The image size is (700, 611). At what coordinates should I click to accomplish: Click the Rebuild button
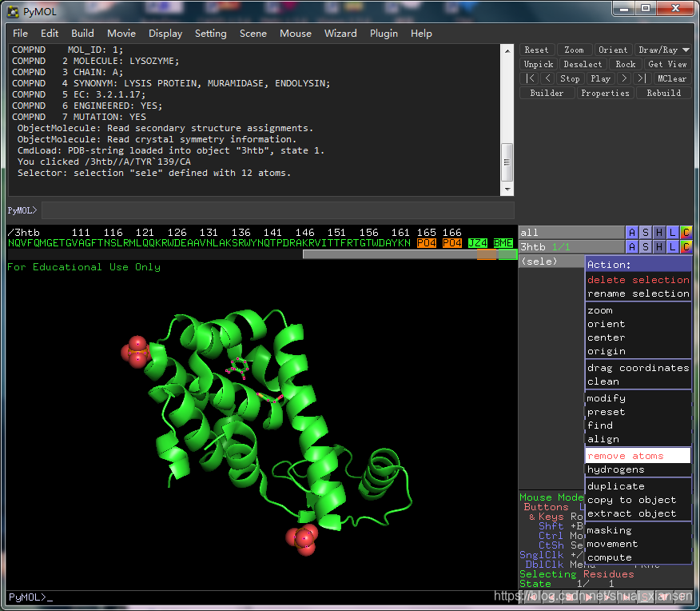coord(664,93)
